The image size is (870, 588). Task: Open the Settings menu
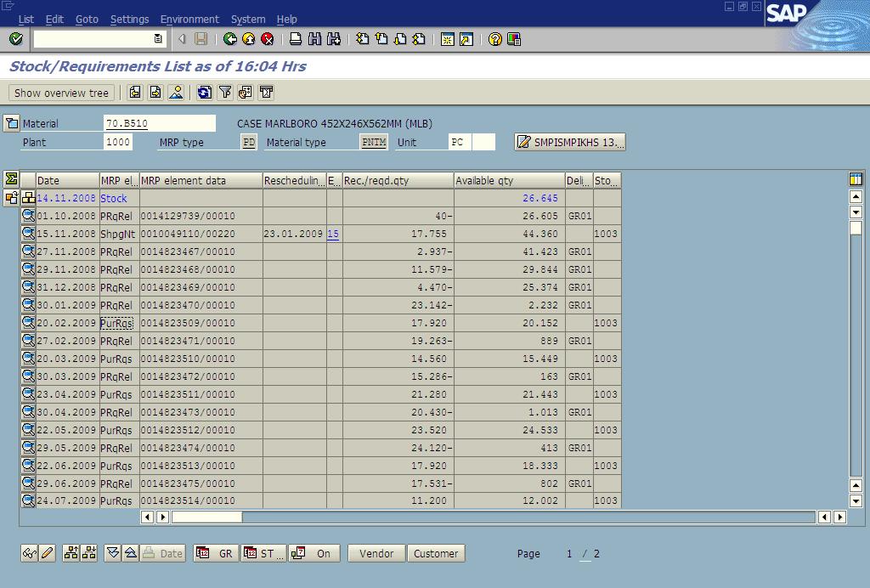click(x=129, y=20)
